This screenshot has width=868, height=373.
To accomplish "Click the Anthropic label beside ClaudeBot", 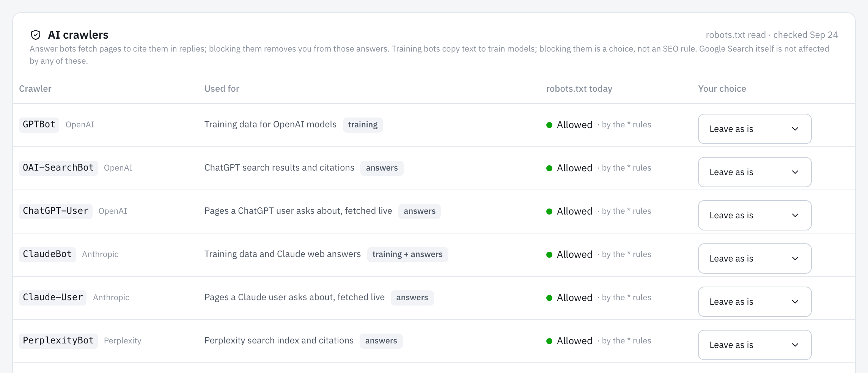I will (x=100, y=254).
